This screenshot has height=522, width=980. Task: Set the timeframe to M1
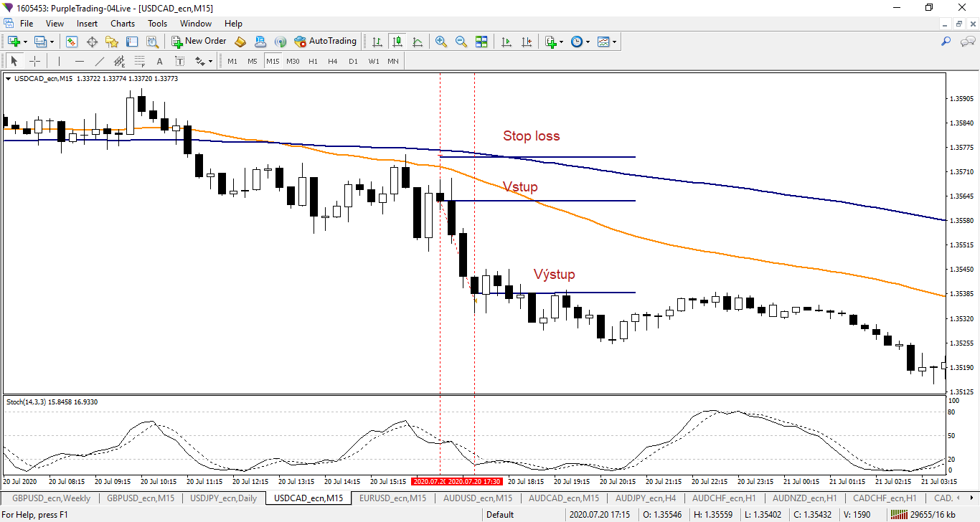tap(232, 61)
